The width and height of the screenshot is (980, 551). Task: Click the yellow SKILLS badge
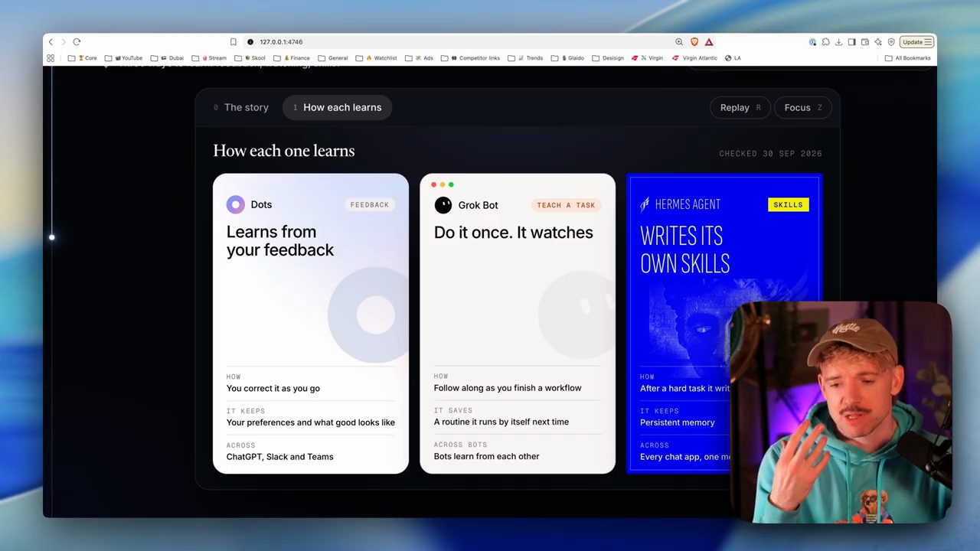(788, 204)
